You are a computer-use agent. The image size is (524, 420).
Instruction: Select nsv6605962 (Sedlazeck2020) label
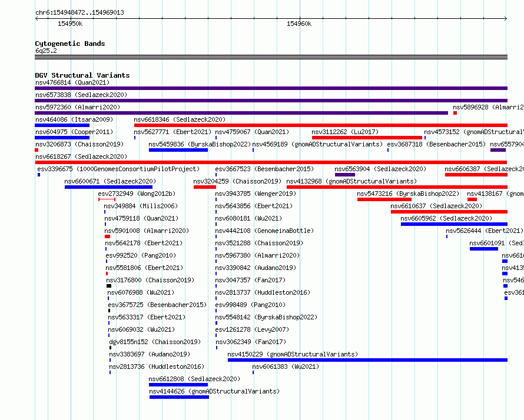pyautogui.click(x=446, y=218)
